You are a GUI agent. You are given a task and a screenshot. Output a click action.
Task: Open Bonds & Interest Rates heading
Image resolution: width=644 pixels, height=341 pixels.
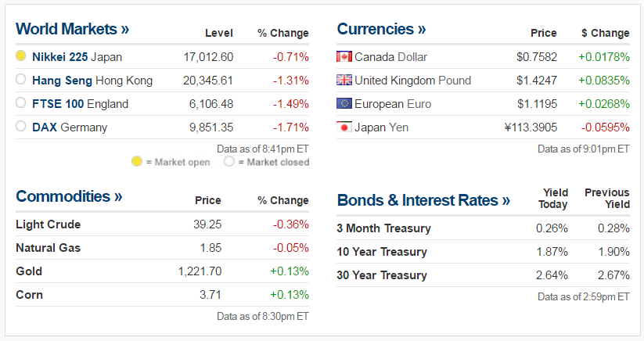tap(423, 200)
